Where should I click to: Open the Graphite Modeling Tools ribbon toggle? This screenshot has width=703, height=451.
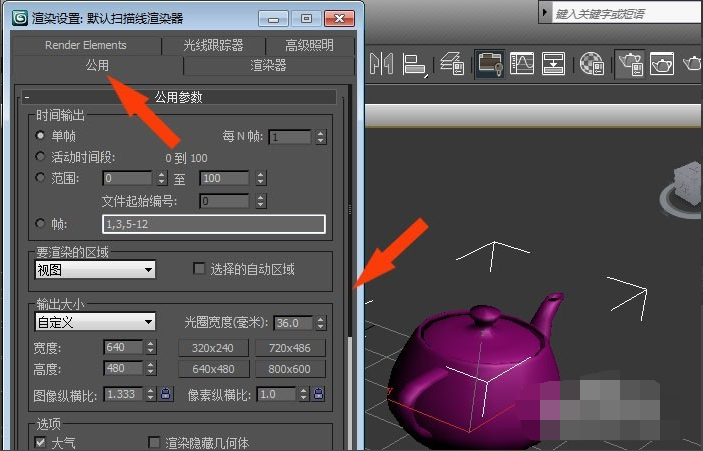[x=489, y=64]
